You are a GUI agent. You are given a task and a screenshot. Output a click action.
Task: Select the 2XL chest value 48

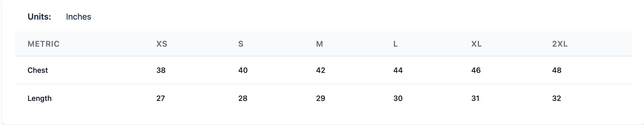557,70
